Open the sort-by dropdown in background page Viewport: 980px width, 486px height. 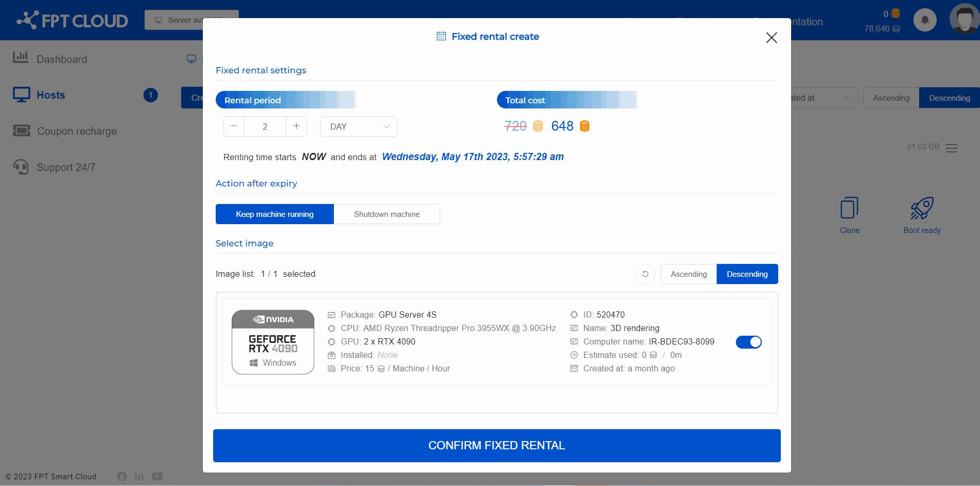(824, 98)
